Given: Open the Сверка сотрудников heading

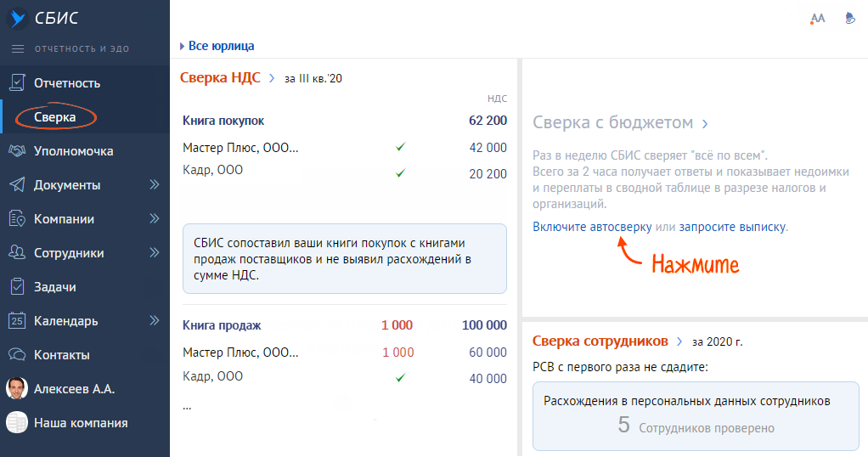Looking at the screenshot, I should [x=600, y=341].
